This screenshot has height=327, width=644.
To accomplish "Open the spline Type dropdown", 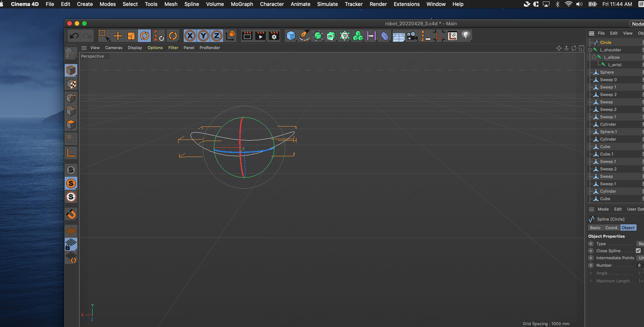I will click(x=640, y=244).
